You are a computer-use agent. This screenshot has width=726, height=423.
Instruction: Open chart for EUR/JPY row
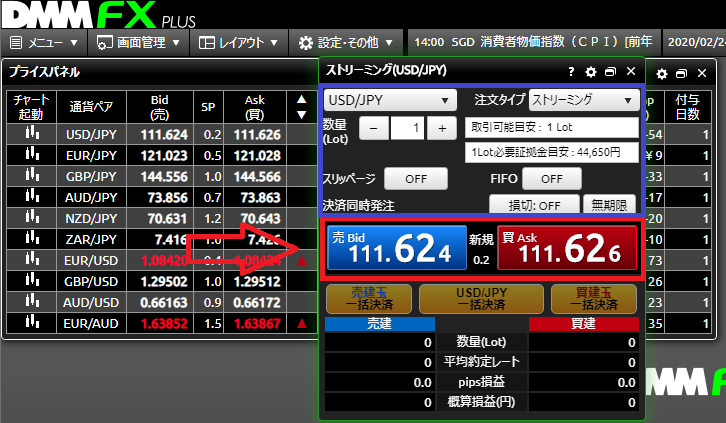[32, 155]
